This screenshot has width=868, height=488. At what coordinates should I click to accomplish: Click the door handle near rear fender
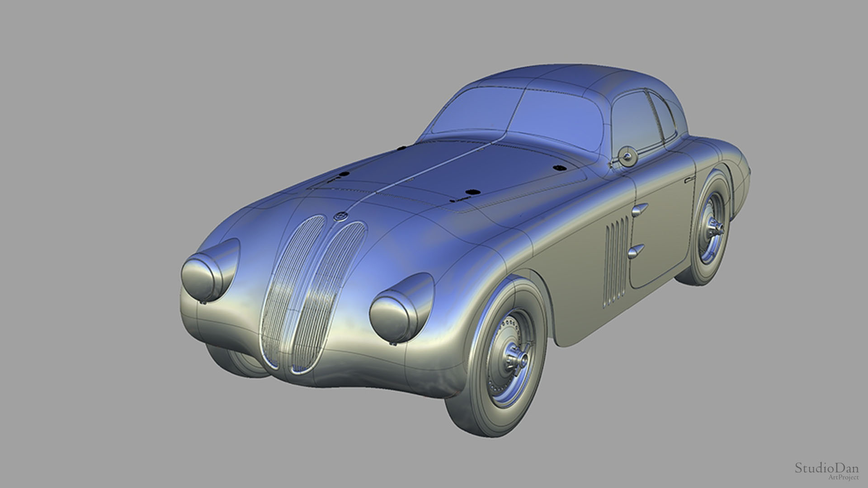pyautogui.click(x=689, y=179)
